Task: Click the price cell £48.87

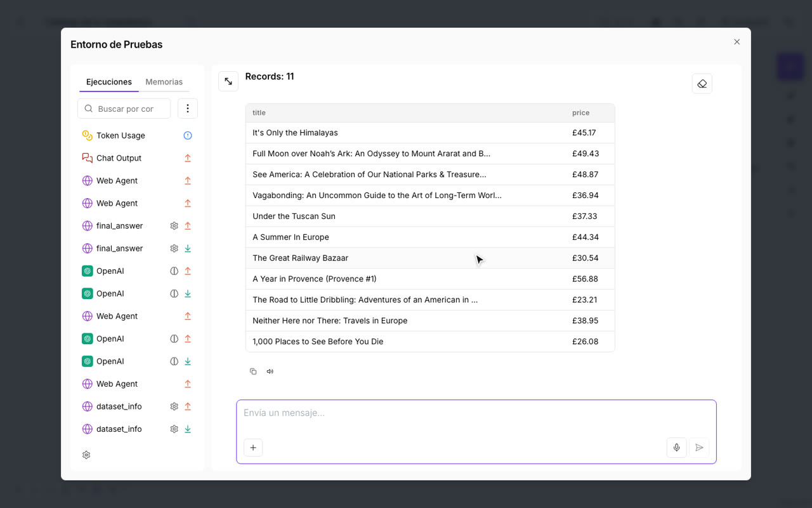Action: pos(585,175)
